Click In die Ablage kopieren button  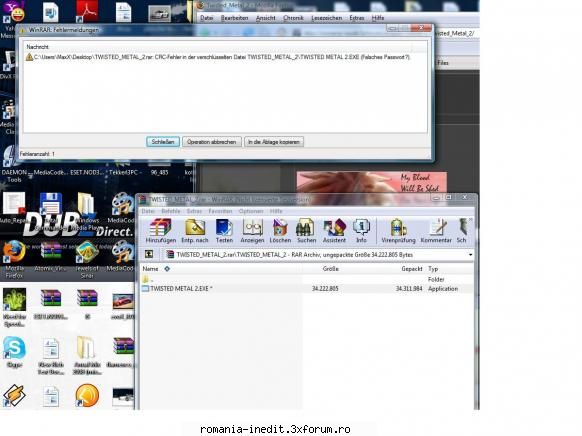[x=274, y=142]
